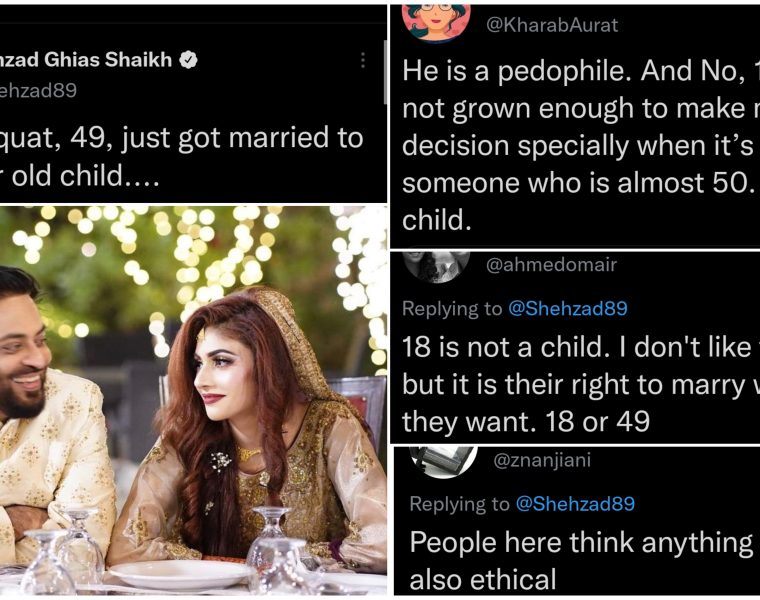Open the ahmedomair profile picture
760x600 pixels.
[x=436, y=264]
